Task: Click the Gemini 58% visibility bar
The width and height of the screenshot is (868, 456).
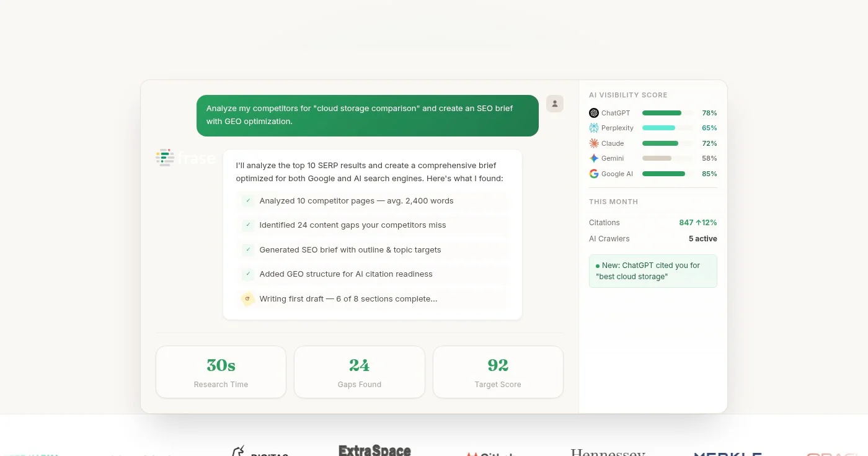Action: click(668, 158)
